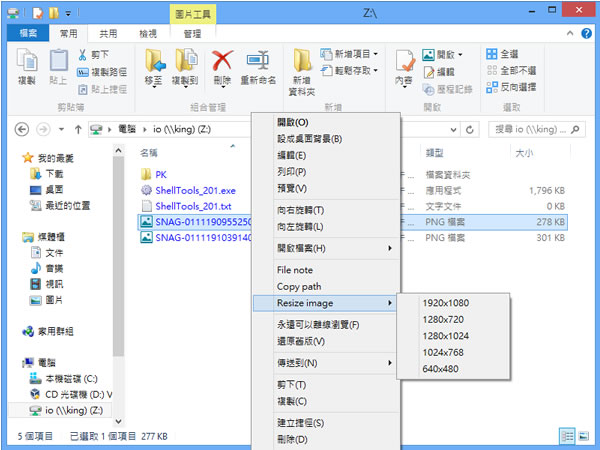This screenshot has height=450, width=600.
Task: Click the Copy icon in the ribbon
Action: (27, 61)
